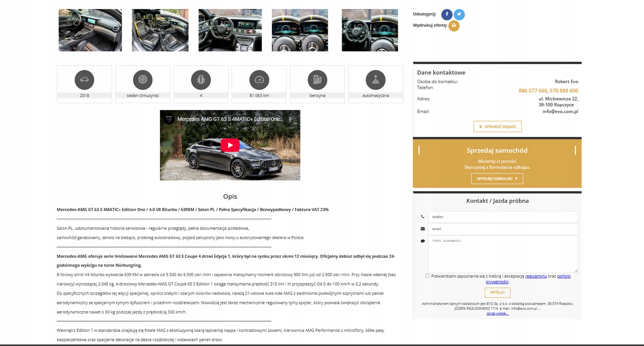Open the first interior dashboard thumbnail
Screen dimensions: 644x346
(x=90, y=30)
